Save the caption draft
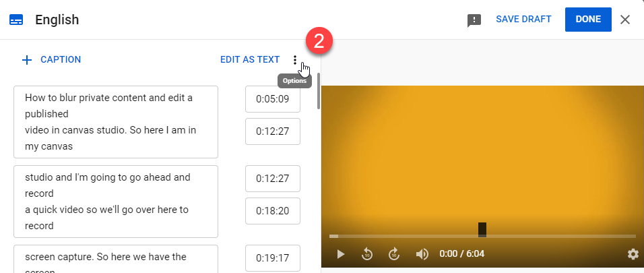 pyautogui.click(x=523, y=20)
